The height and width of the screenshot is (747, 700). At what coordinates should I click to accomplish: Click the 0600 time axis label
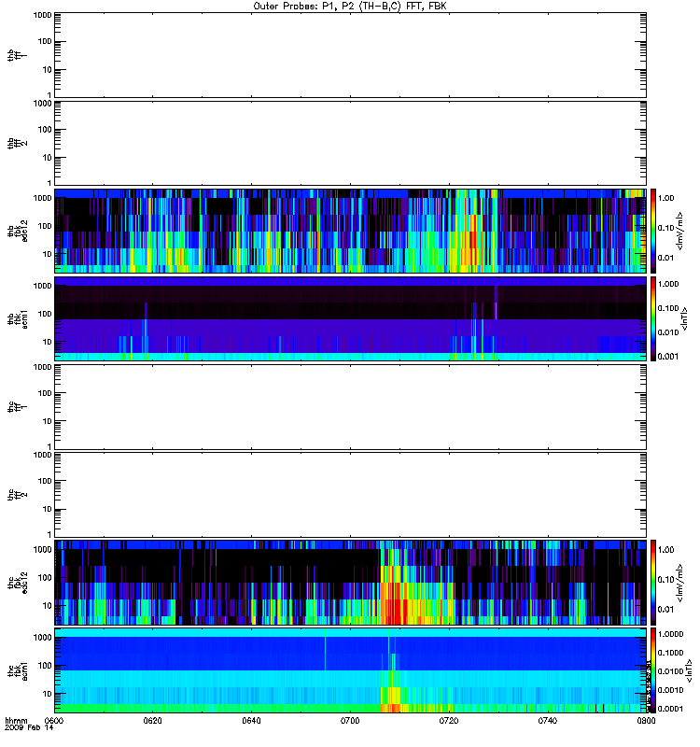(54, 721)
